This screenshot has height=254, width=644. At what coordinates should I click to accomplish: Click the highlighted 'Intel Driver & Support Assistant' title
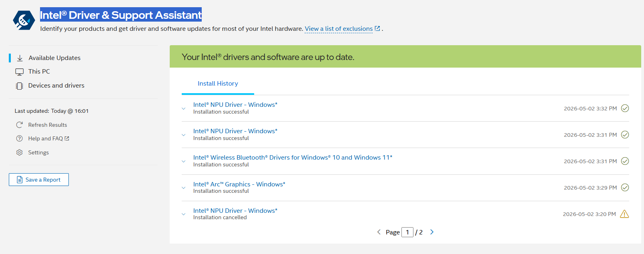(121, 15)
